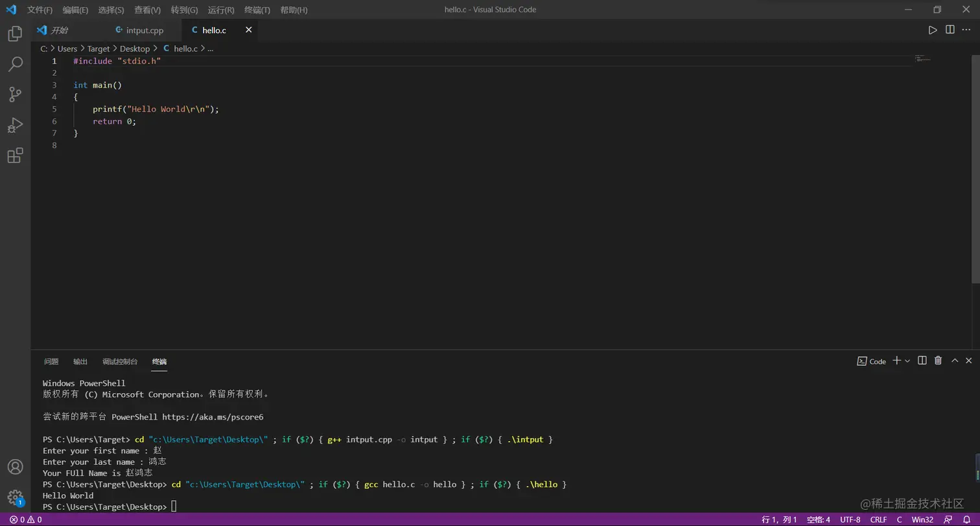The height and width of the screenshot is (526, 980).
Task: Change indentation via 空格: 4
Action: coord(819,520)
